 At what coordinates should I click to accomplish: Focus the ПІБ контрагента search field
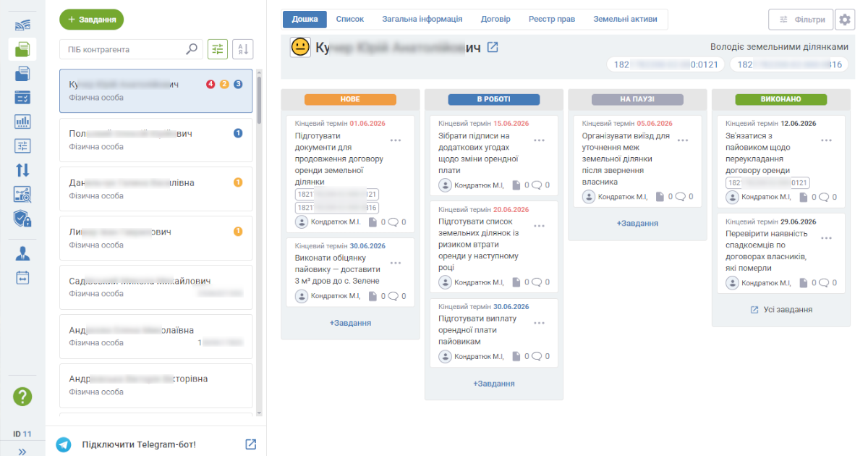[x=130, y=49]
